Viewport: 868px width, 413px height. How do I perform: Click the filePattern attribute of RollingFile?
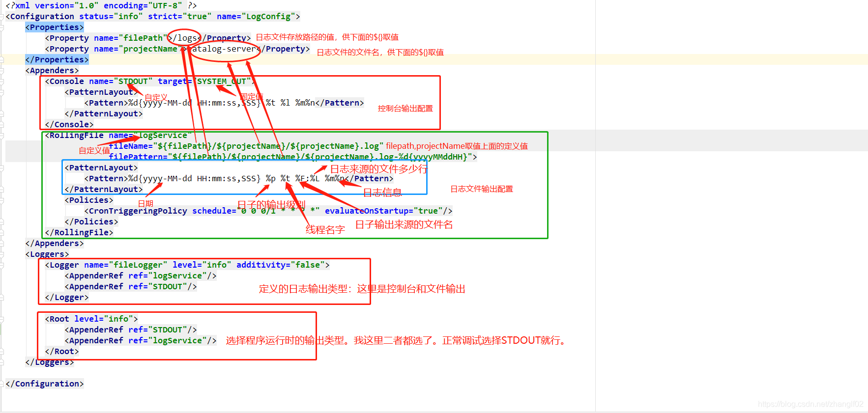pyautogui.click(x=290, y=157)
